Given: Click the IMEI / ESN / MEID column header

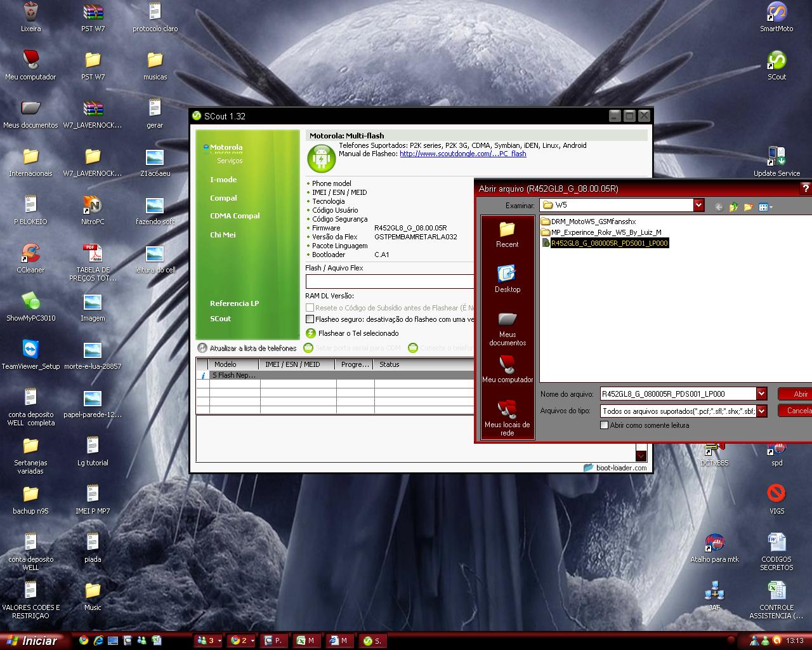Looking at the screenshot, I should 298,364.
